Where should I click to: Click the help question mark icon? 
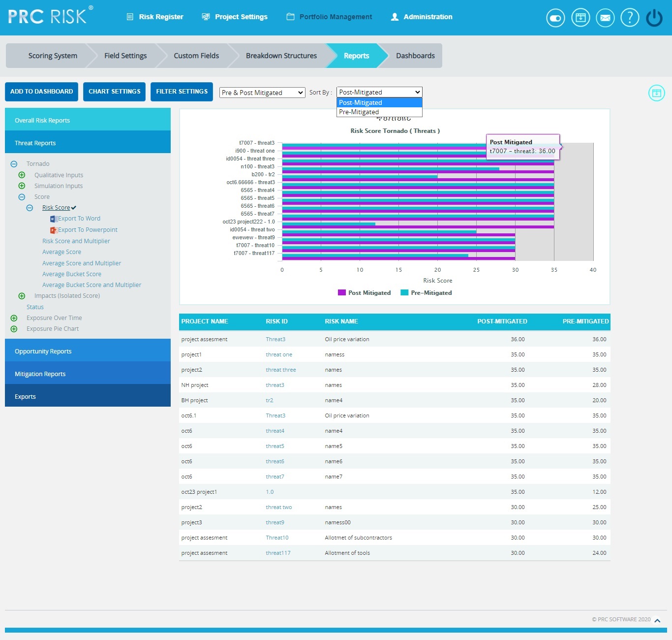pyautogui.click(x=630, y=18)
